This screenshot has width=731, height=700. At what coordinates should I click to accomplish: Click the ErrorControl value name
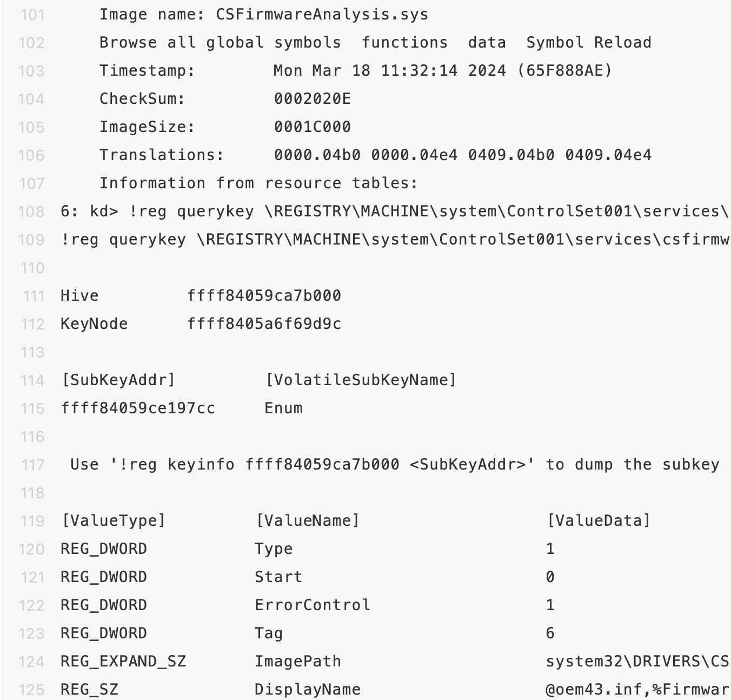coord(313,605)
